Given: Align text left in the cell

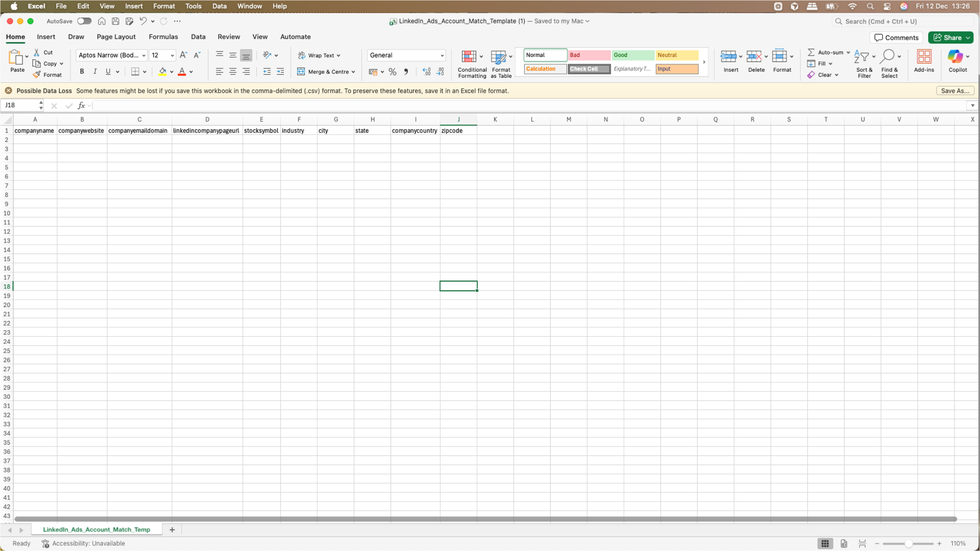Looking at the screenshot, I should [219, 72].
